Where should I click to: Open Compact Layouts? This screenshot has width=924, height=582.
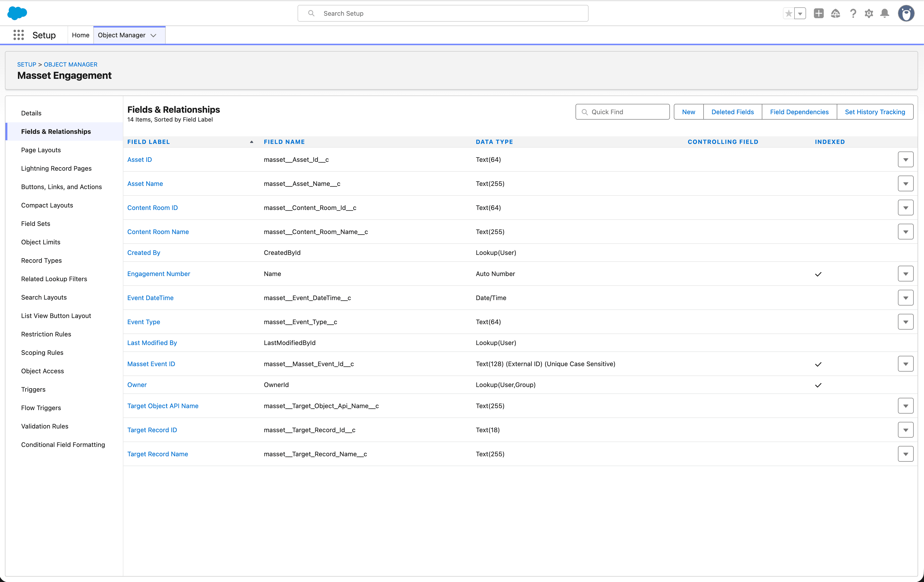[x=47, y=205]
